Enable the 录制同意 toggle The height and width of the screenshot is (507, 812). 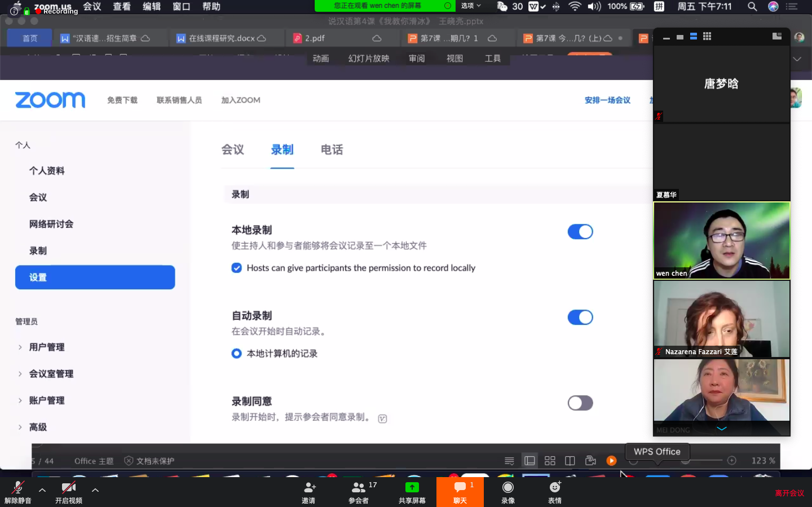pos(580,403)
